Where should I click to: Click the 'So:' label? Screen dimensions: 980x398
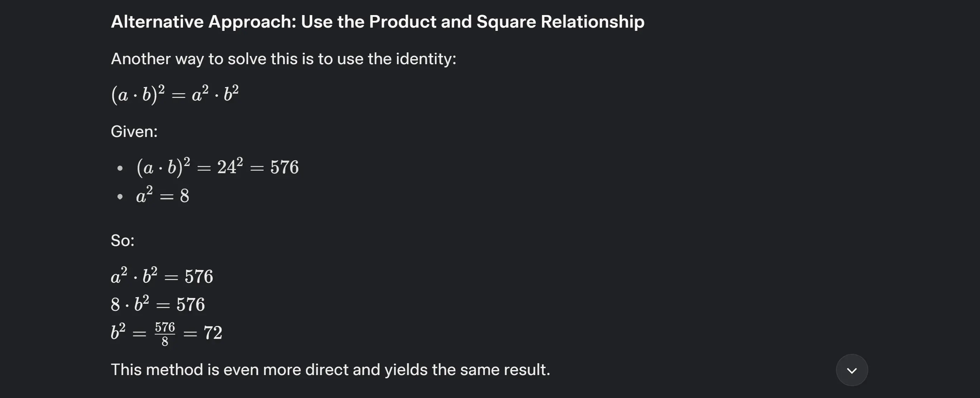[x=123, y=241]
